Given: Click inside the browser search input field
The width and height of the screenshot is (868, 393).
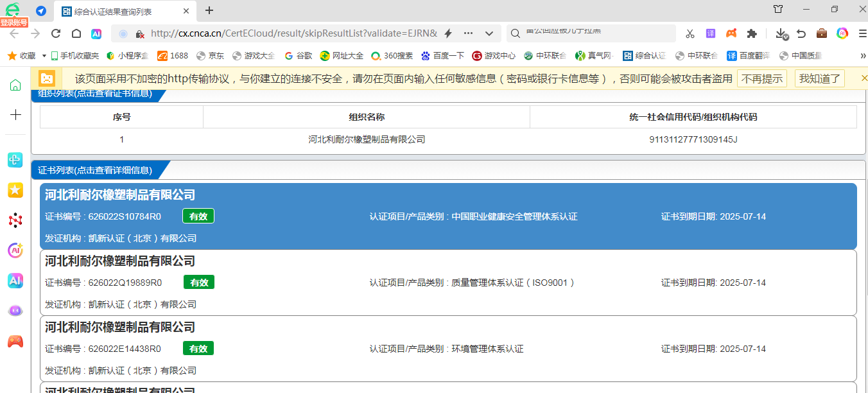Looking at the screenshot, I should pos(597,33).
